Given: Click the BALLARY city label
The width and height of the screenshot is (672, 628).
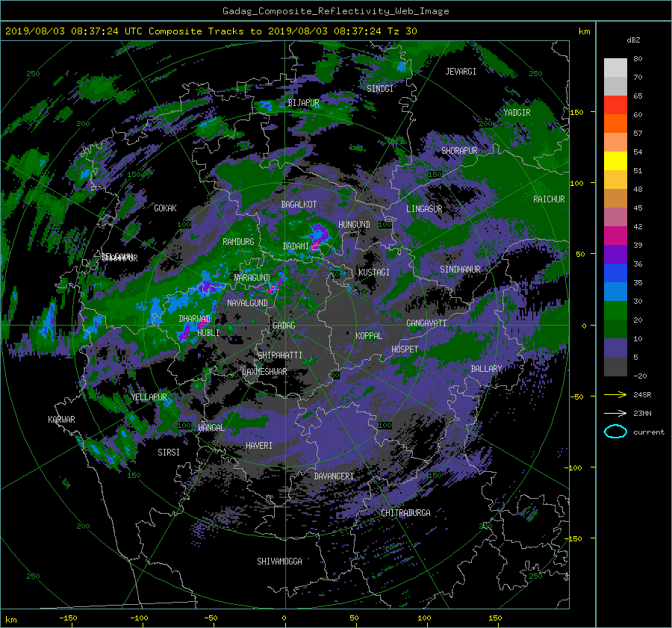Looking at the screenshot, I should pyautogui.click(x=486, y=369).
